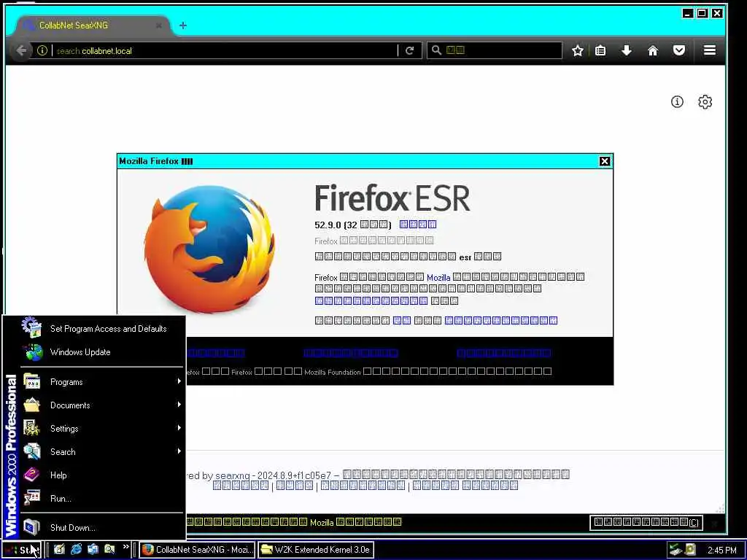Open Set Program Access and Defaults

point(102,329)
